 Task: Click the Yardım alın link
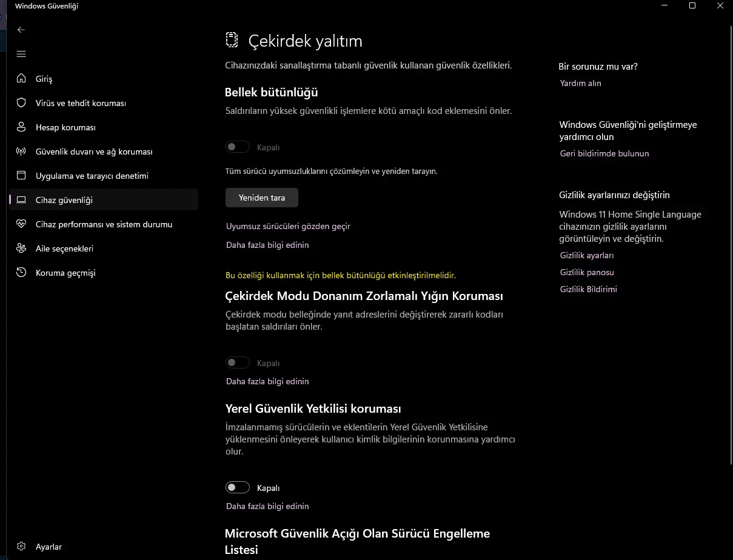(580, 83)
